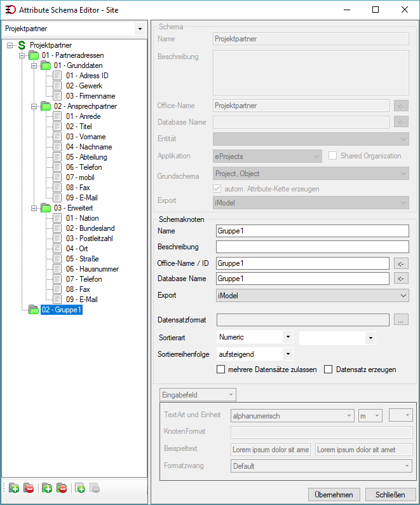420x505 pixels.
Task: Click the folder icon of 01 - Grunddaten
Action: pyautogui.click(x=46, y=66)
